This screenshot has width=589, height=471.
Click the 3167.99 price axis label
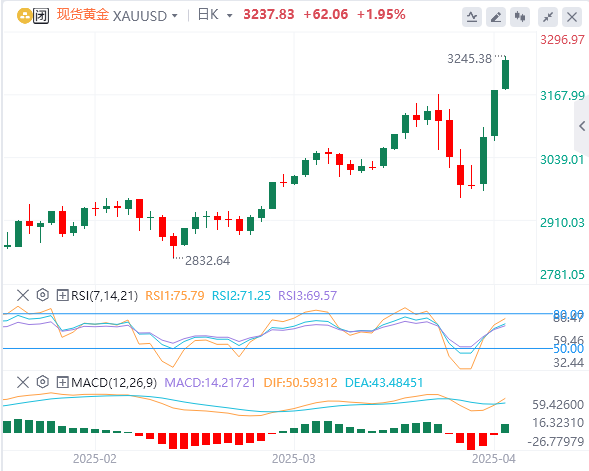562,95
